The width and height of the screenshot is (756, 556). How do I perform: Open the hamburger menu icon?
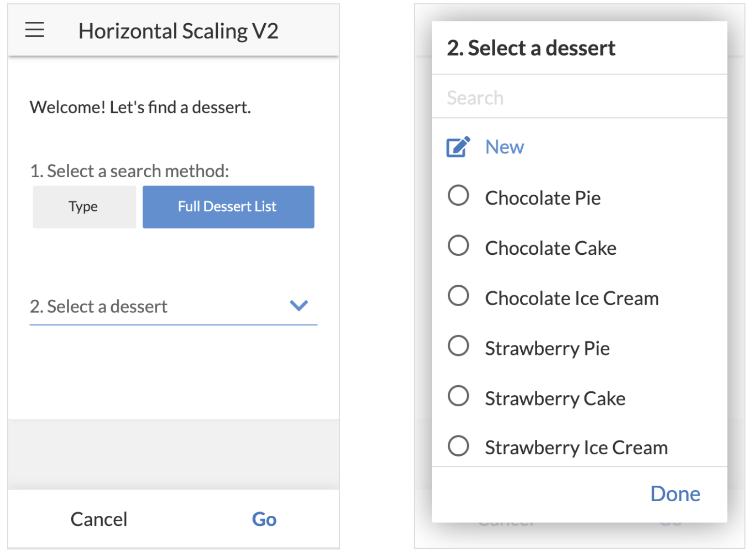coord(35,30)
